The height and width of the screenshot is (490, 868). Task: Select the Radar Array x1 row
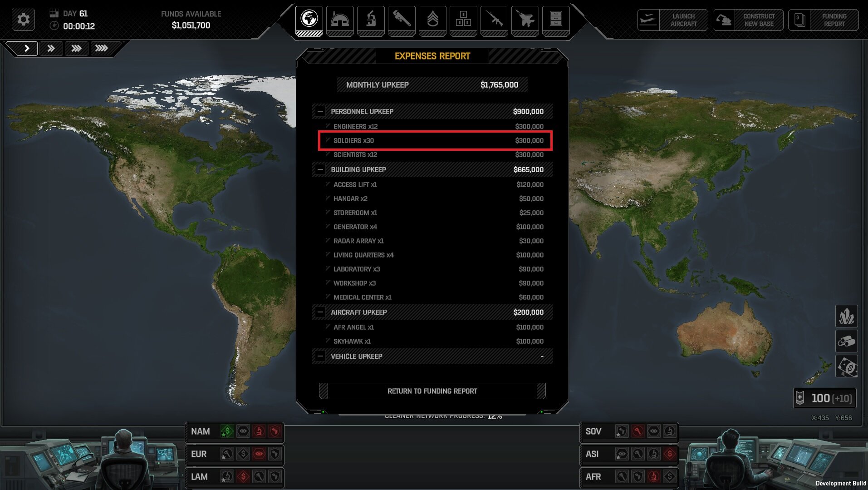click(x=435, y=241)
